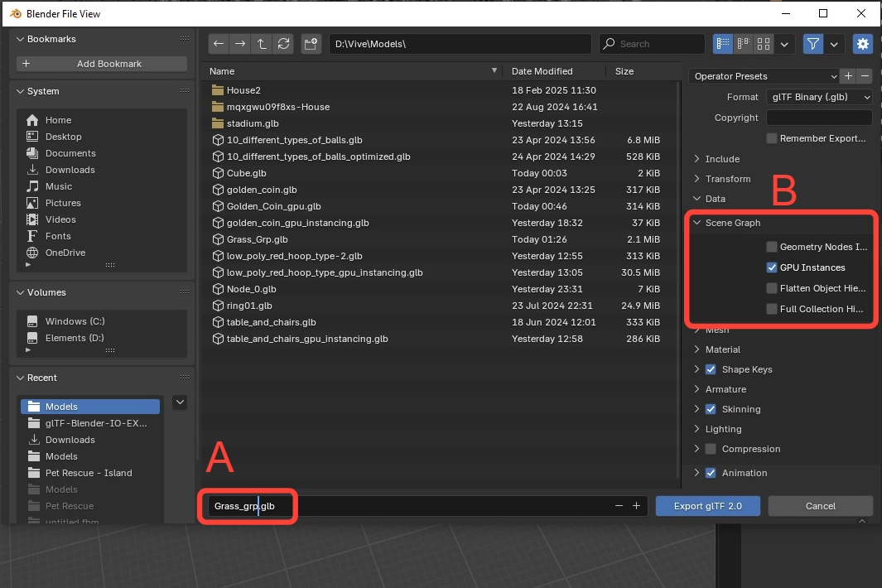Screen dimensions: 882x588
Task: Click Export glTF 2.0 button
Action: point(707,506)
